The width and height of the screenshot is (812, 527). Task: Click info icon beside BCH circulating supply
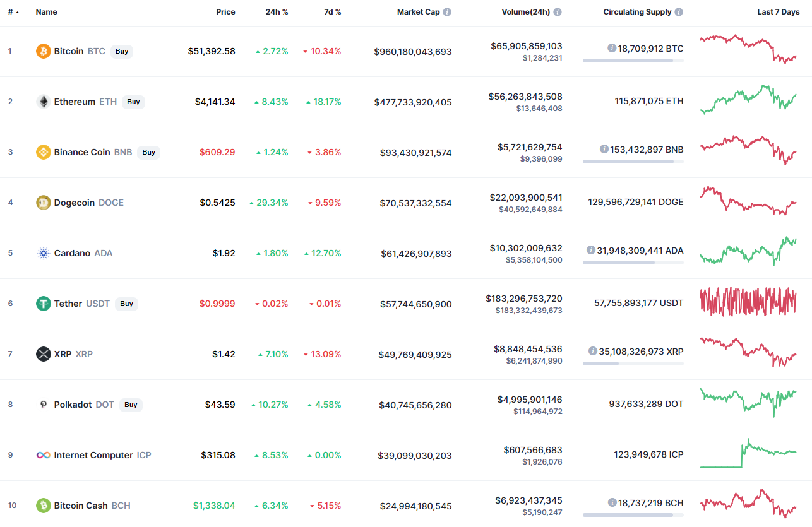612,502
